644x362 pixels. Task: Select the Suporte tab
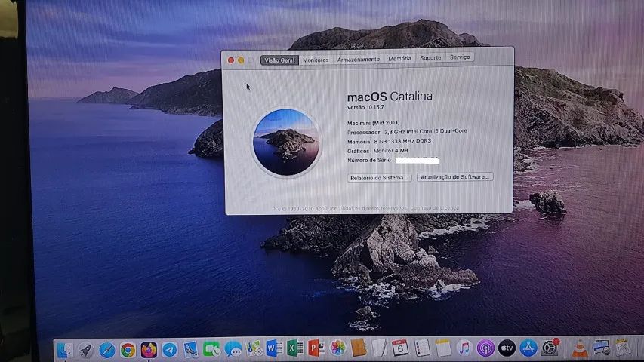coord(430,58)
